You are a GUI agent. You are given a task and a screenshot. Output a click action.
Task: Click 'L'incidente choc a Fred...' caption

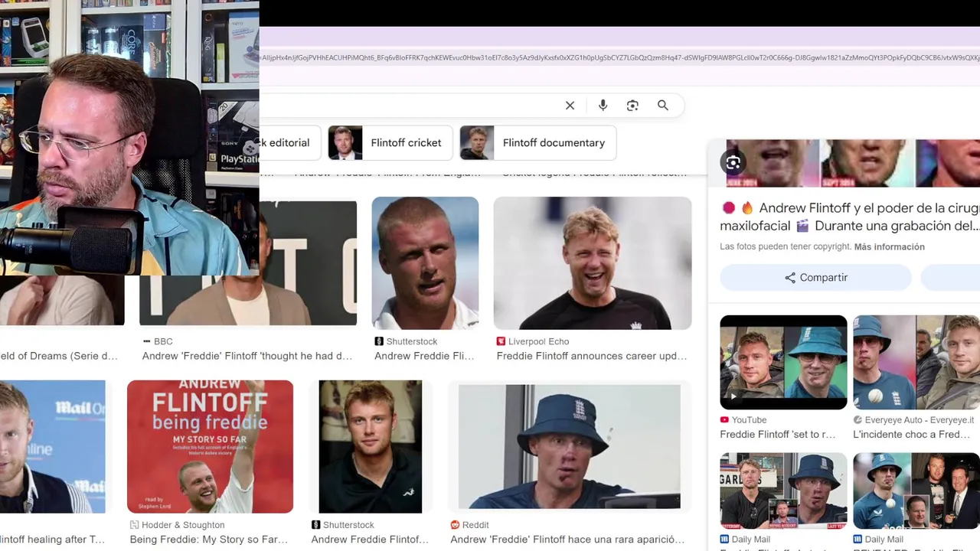(x=912, y=435)
